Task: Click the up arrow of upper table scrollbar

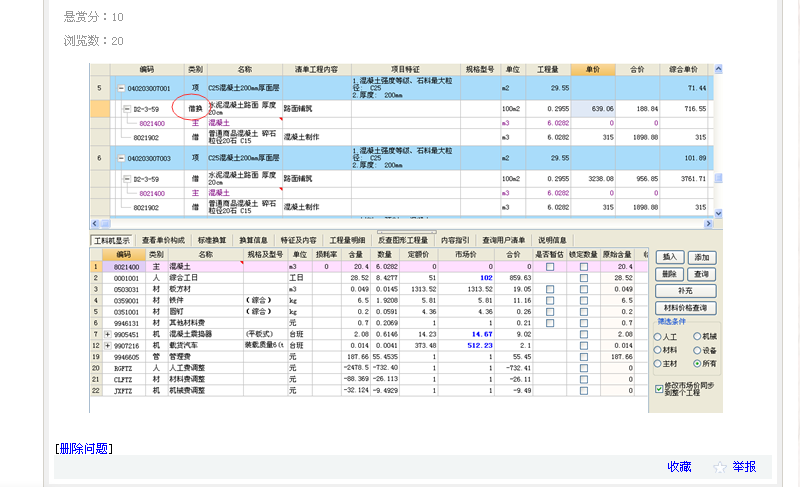Action: click(718, 69)
